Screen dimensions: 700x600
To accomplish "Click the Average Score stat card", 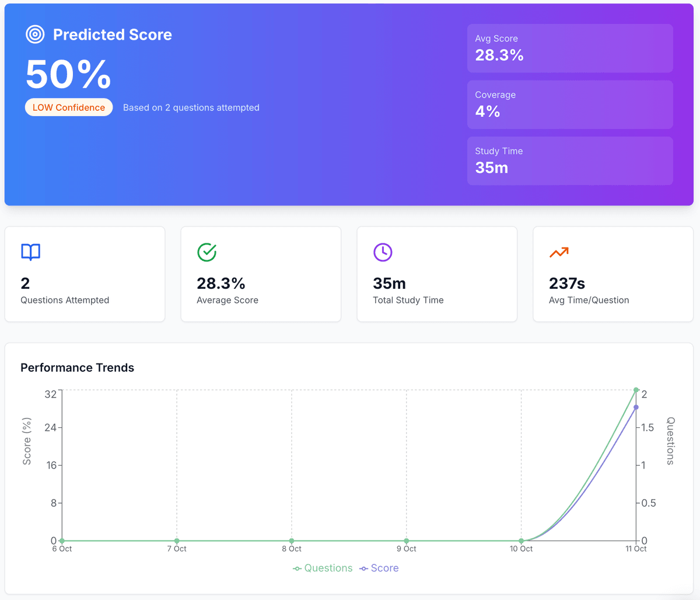I will pyautogui.click(x=261, y=274).
